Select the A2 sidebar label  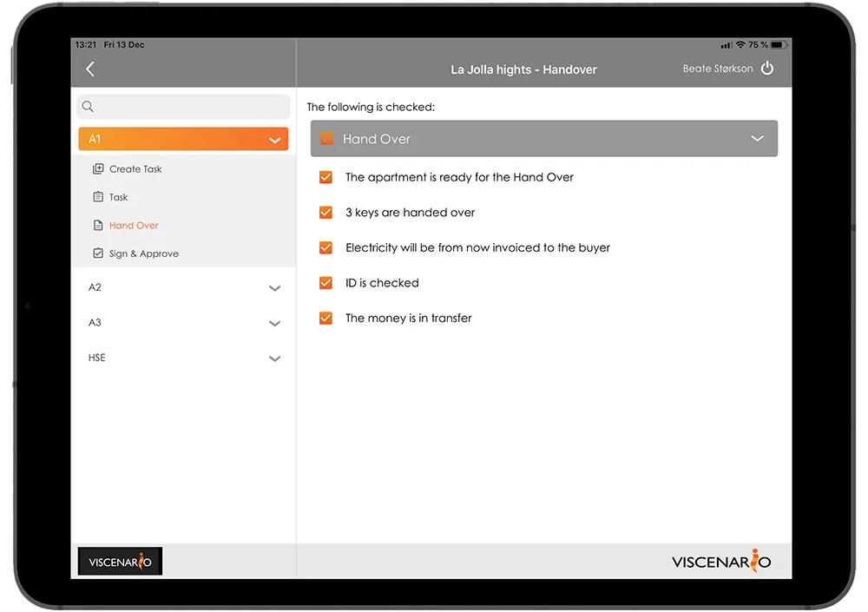(95, 287)
